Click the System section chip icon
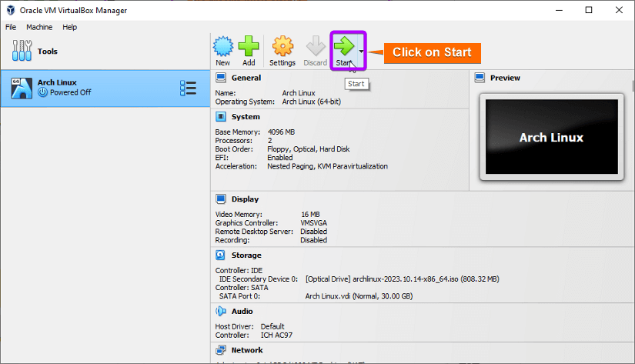635x364 pixels. pyautogui.click(x=221, y=117)
